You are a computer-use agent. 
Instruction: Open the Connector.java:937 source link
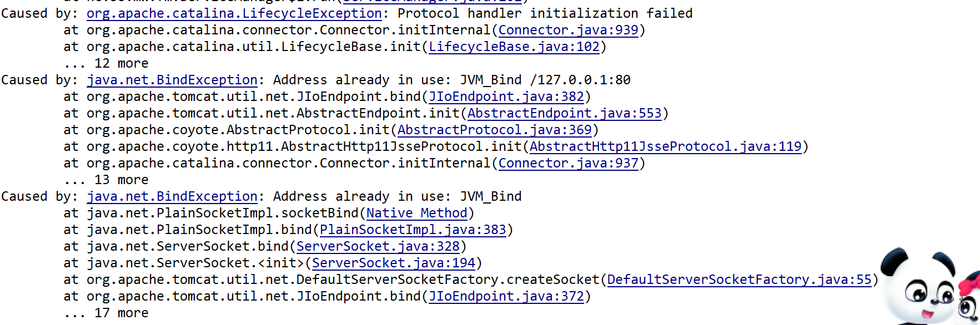(568, 163)
